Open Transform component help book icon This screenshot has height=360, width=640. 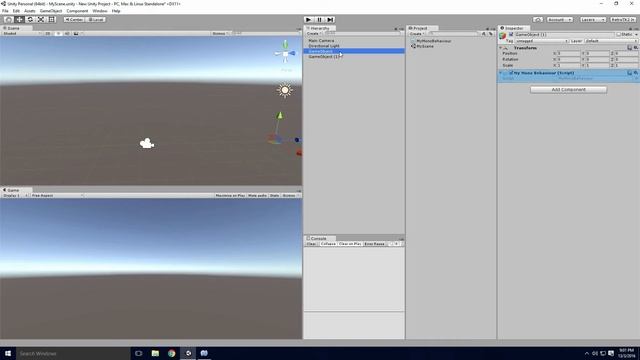pyautogui.click(x=630, y=48)
